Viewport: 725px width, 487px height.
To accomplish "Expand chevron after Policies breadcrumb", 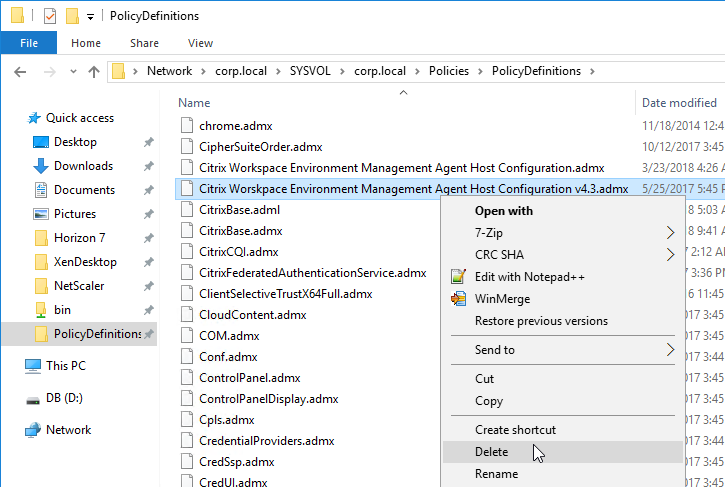I will pyautogui.click(x=480, y=71).
